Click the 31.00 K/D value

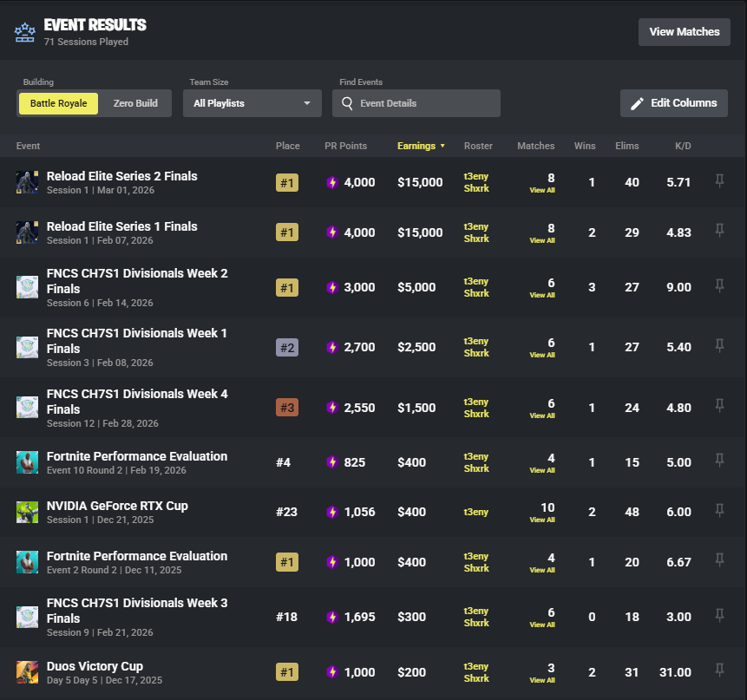pos(675,672)
